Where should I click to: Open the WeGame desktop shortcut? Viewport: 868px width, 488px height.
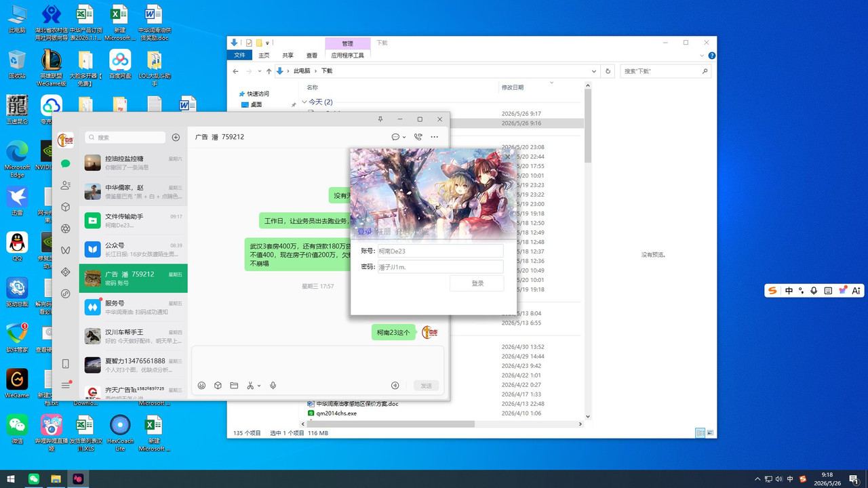click(x=17, y=382)
